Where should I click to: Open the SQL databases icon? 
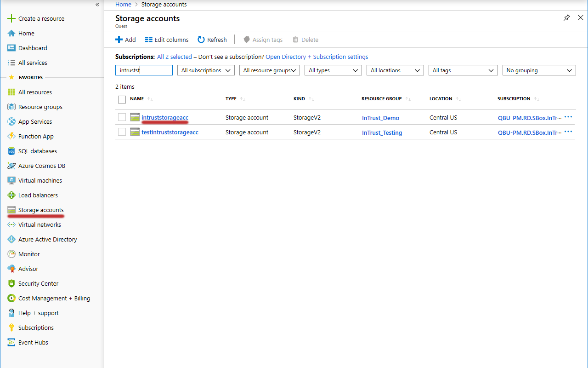[11, 151]
